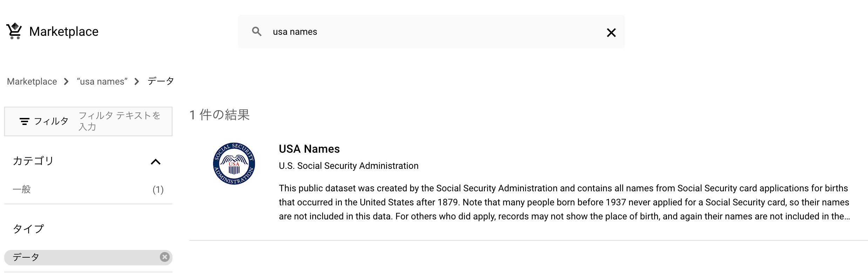868x278 pixels.
Task: Click the search magnifier icon
Action: pos(257,32)
